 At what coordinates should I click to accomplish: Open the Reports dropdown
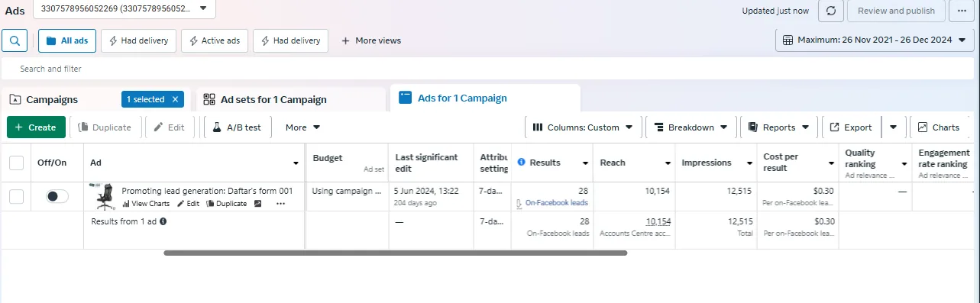pos(779,127)
